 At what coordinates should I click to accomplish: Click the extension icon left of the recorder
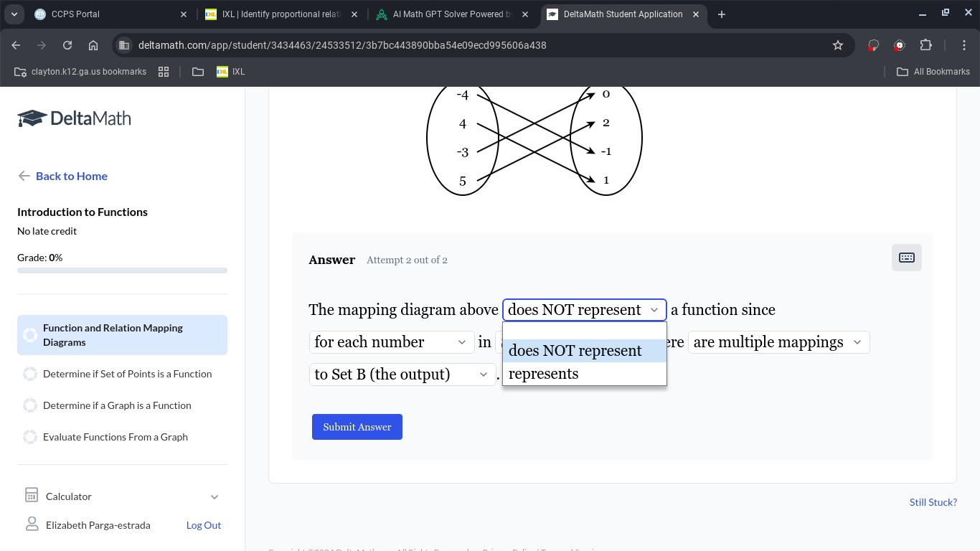pos(873,45)
